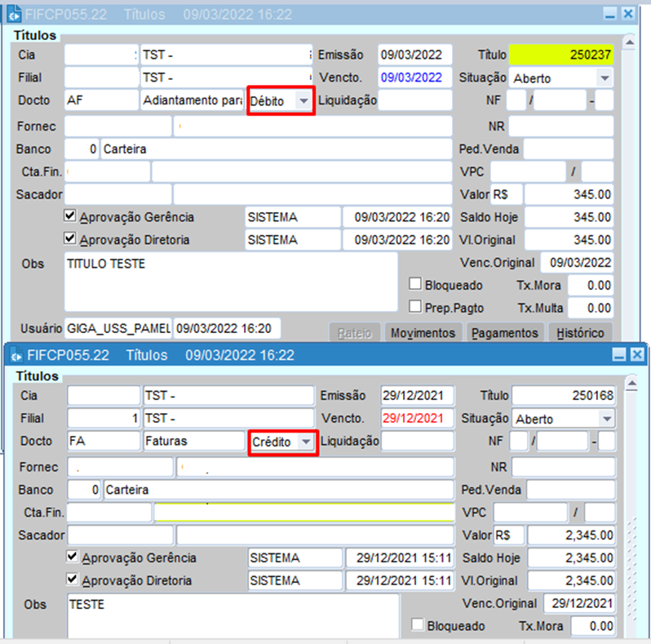Click Emissão field 09/03/2022 in top window

[414, 55]
